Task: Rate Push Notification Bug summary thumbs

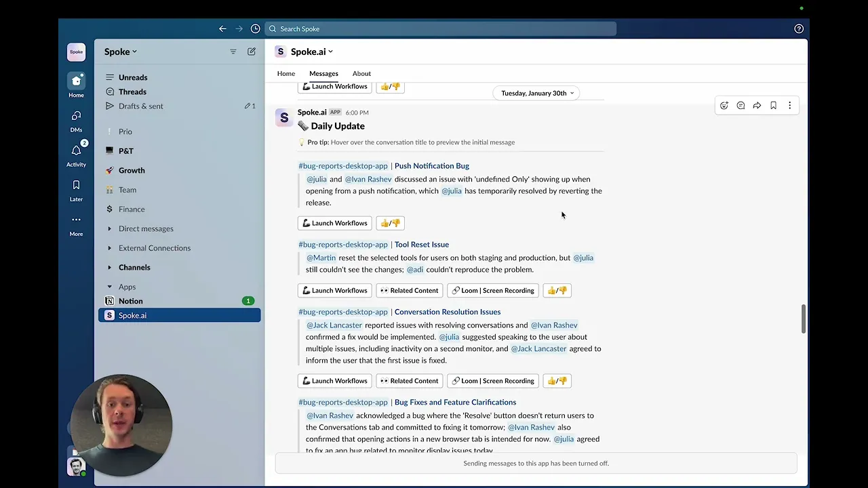Action: click(x=390, y=223)
